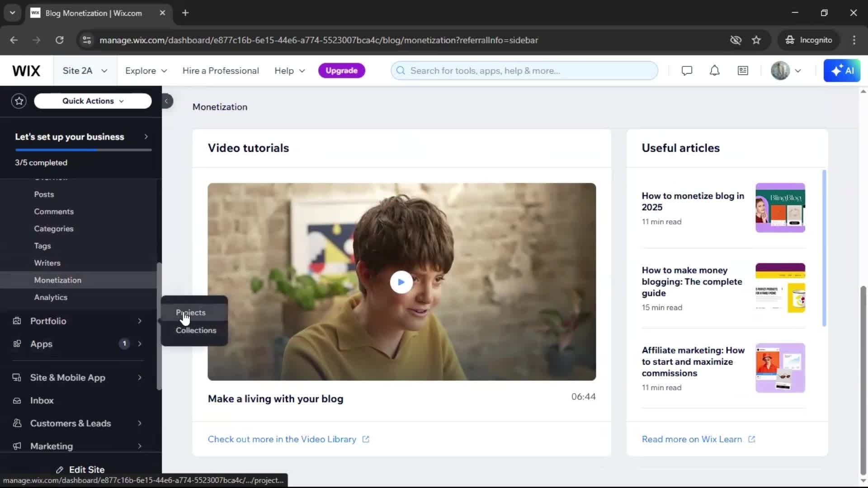Viewport: 868px width, 488px height.
Task: Open Quick Actions dropdown
Action: [x=93, y=101]
